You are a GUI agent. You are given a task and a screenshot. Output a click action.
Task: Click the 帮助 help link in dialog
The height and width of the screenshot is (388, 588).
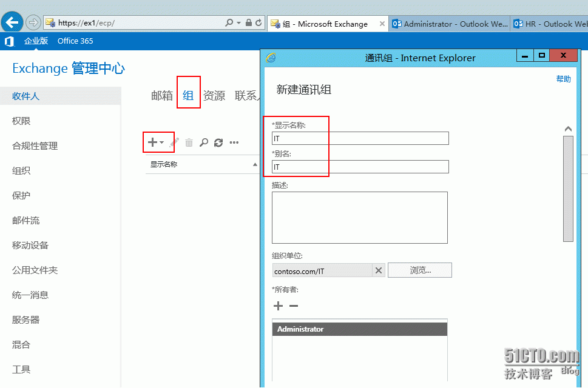pyautogui.click(x=563, y=79)
